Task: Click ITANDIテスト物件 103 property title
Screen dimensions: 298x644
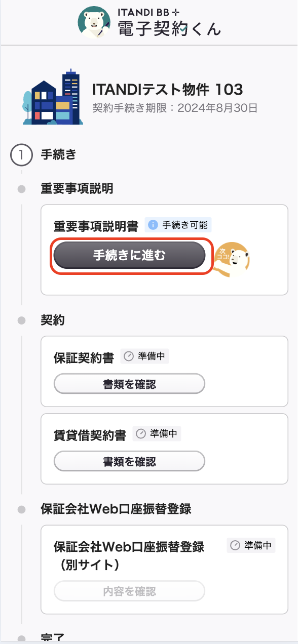Action: pyautogui.click(x=168, y=90)
